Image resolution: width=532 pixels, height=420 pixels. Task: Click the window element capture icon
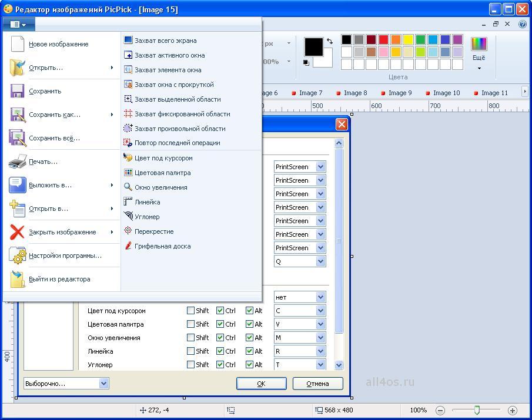[x=128, y=69]
